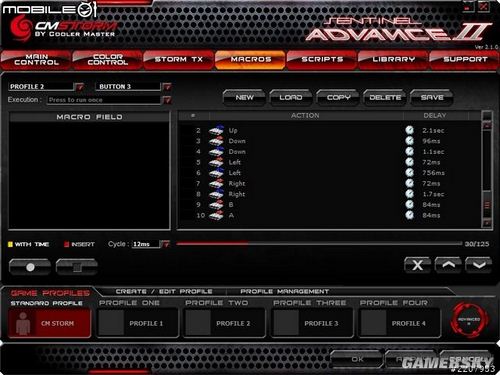Screen dimensions: 500x375
Task: Stop macro recording with the stop button
Action: point(77,267)
